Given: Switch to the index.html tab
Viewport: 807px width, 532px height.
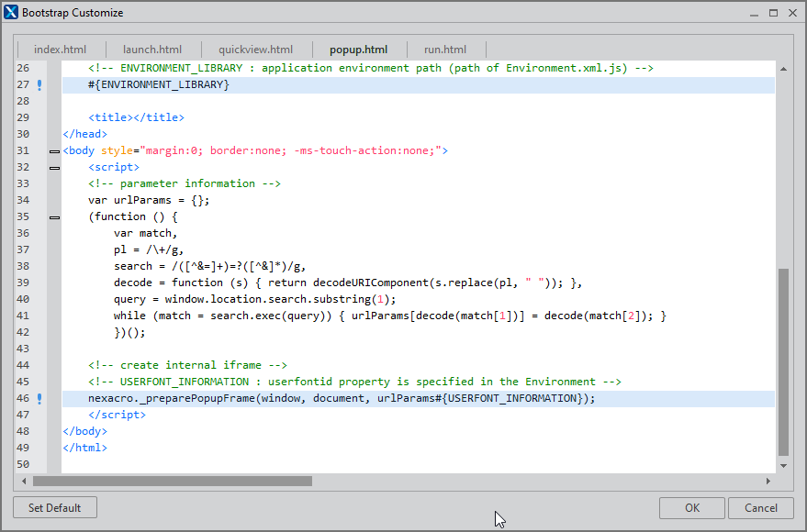Looking at the screenshot, I should click(x=61, y=50).
